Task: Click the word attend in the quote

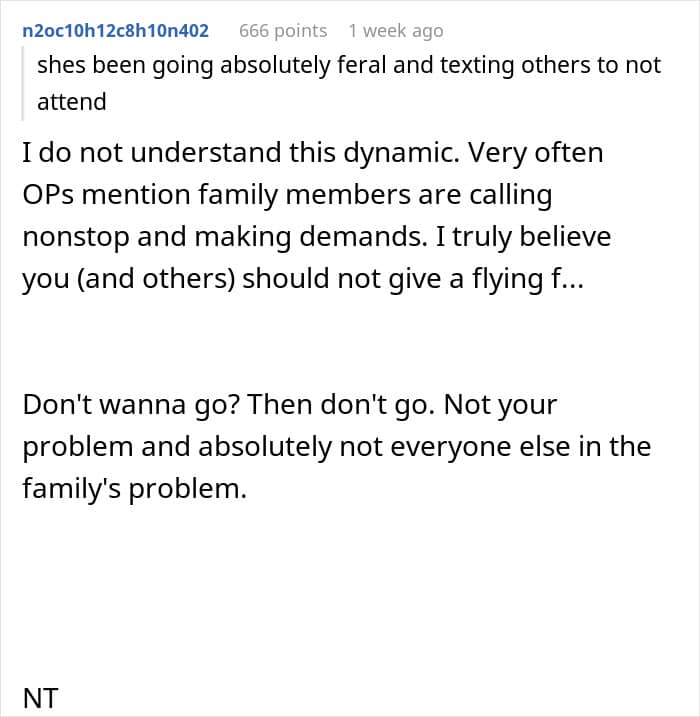Action: coord(72,102)
